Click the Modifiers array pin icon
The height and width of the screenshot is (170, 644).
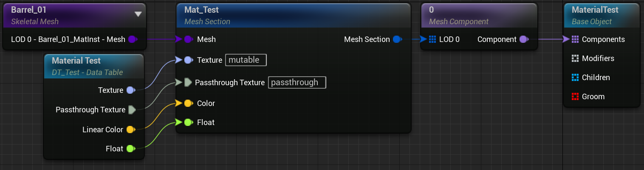click(575, 59)
